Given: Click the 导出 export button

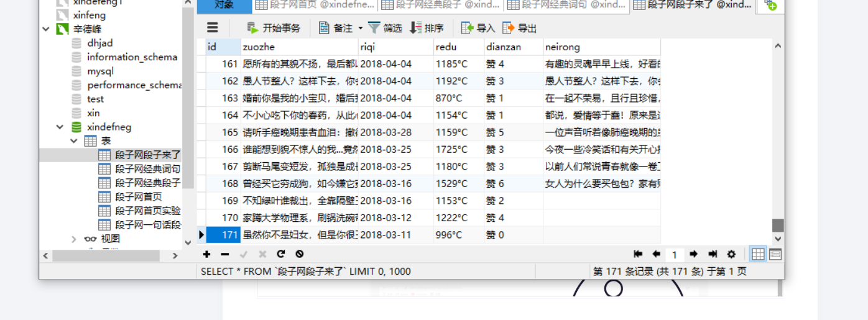Looking at the screenshot, I should 519,28.
